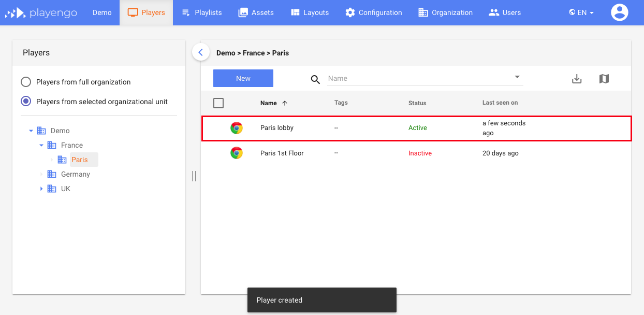Open the search field dropdown arrow
This screenshot has width=644, height=315.
pyautogui.click(x=517, y=77)
